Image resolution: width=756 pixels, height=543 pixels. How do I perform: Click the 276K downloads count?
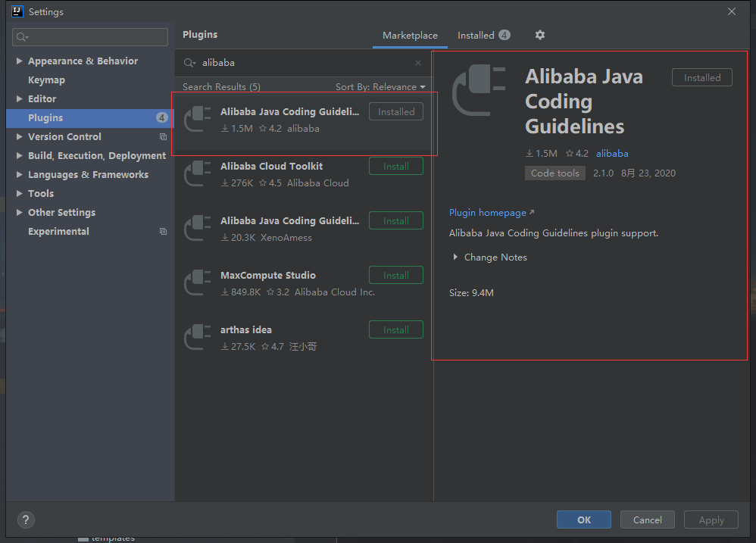[x=237, y=183]
